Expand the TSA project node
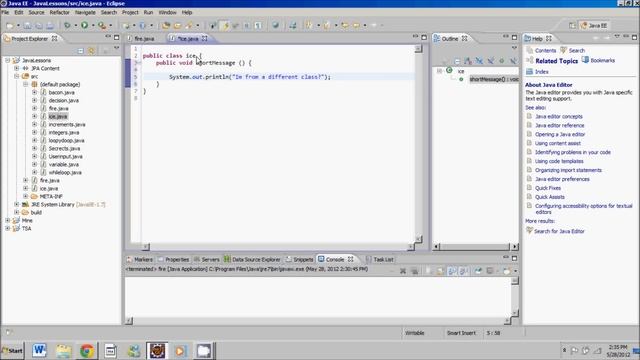 pyautogui.click(x=8, y=228)
